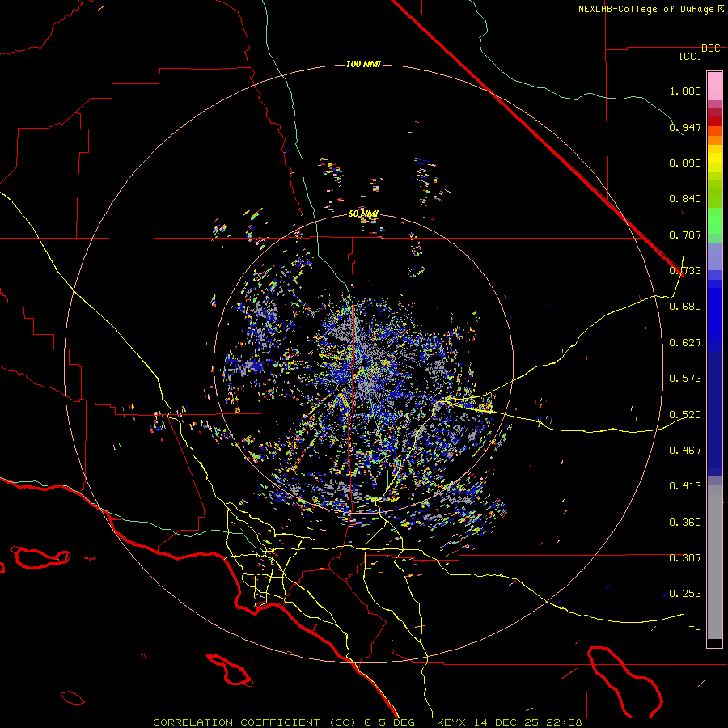
Task: Select the 0.947 color scale value
Action: point(685,127)
